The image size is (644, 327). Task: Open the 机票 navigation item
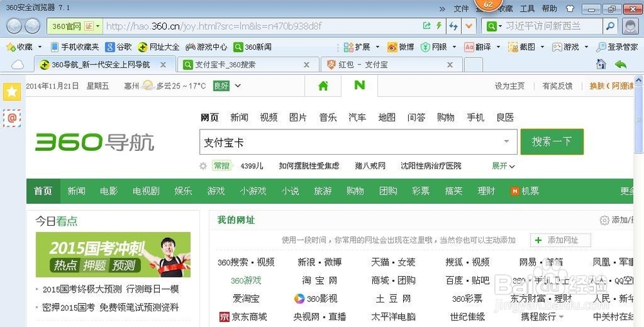[x=525, y=192]
